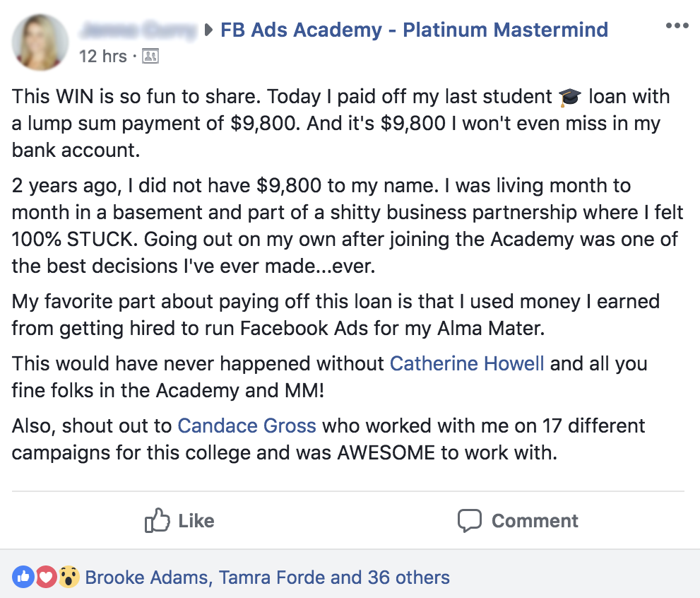Image resolution: width=700 pixels, height=598 pixels.
Task: Click the yellow Wow reaction emoji
Action: click(x=68, y=577)
